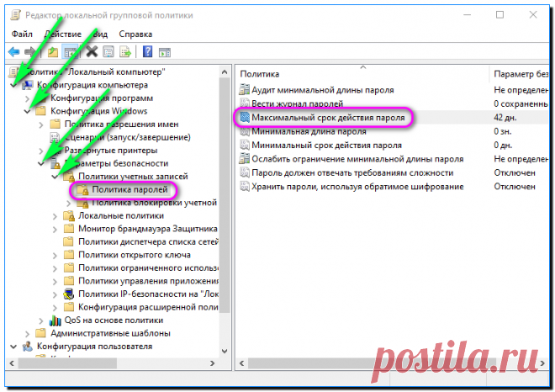This screenshot has height=392, width=555.
Task: Sort by Политика column header
Action: pyautogui.click(x=362, y=74)
